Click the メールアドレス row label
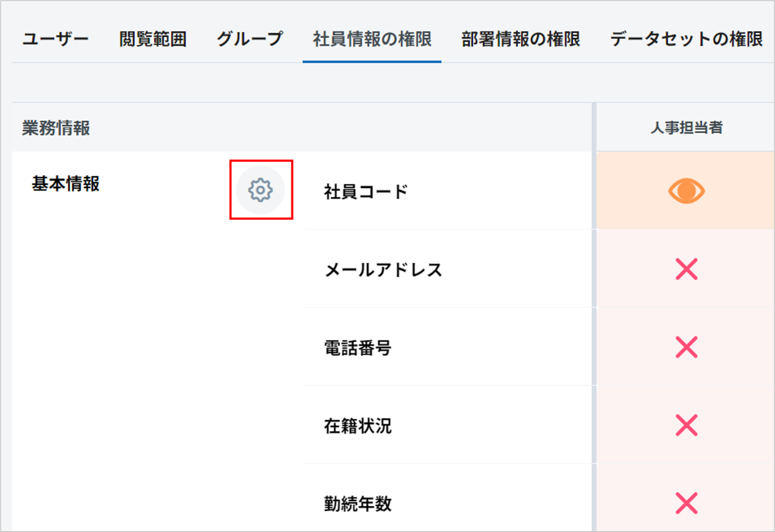 pyautogui.click(x=383, y=270)
